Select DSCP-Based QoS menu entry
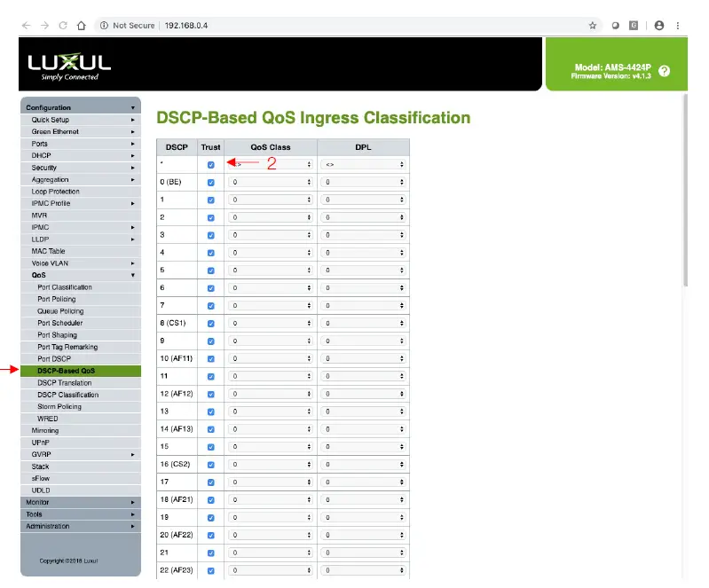This screenshot has height=588, width=709. click(x=81, y=371)
